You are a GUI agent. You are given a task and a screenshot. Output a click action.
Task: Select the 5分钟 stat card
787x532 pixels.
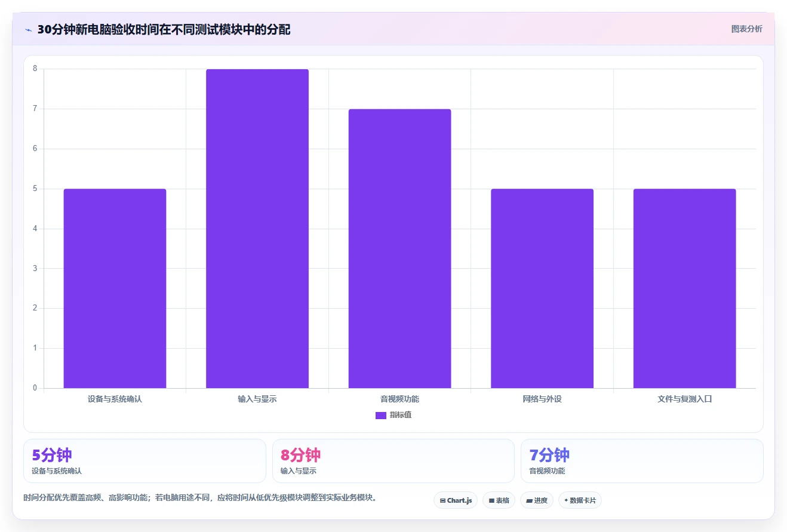click(145, 461)
